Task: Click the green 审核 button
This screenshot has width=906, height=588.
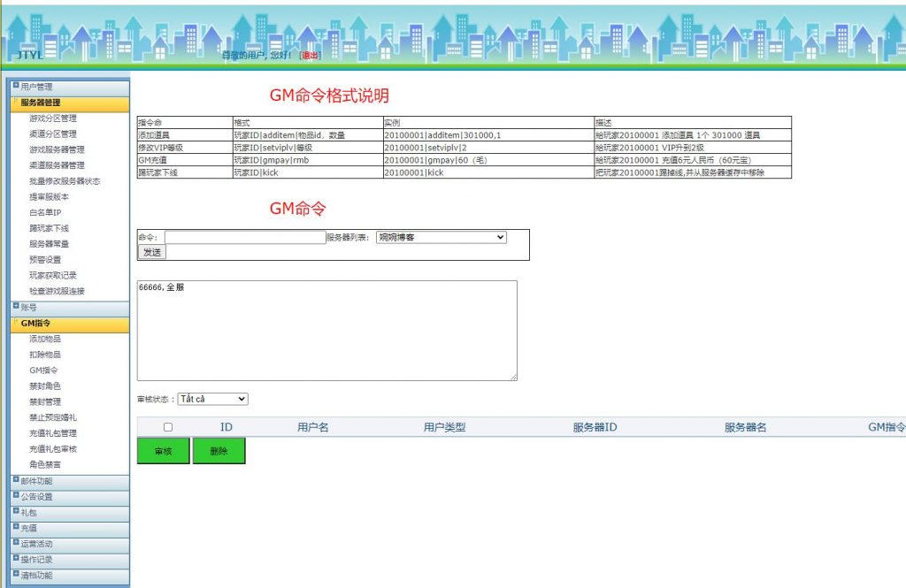Action: click(163, 451)
